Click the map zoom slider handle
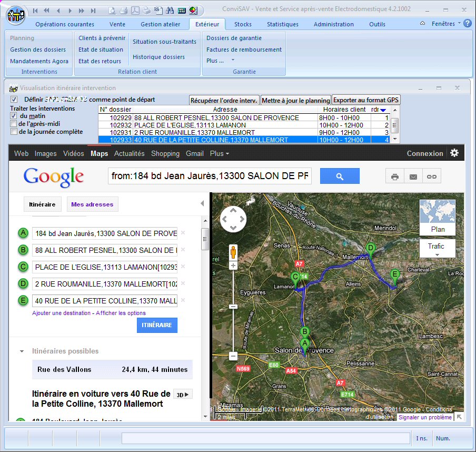476x452 pixels. [x=233, y=307]
